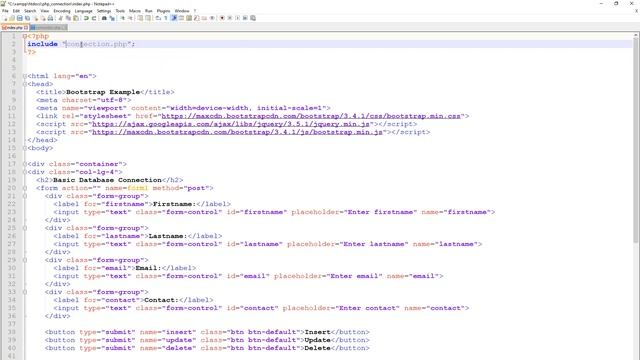
Task: Click the vertical scrollbar thumb
Action: click(x=636, y=141)
